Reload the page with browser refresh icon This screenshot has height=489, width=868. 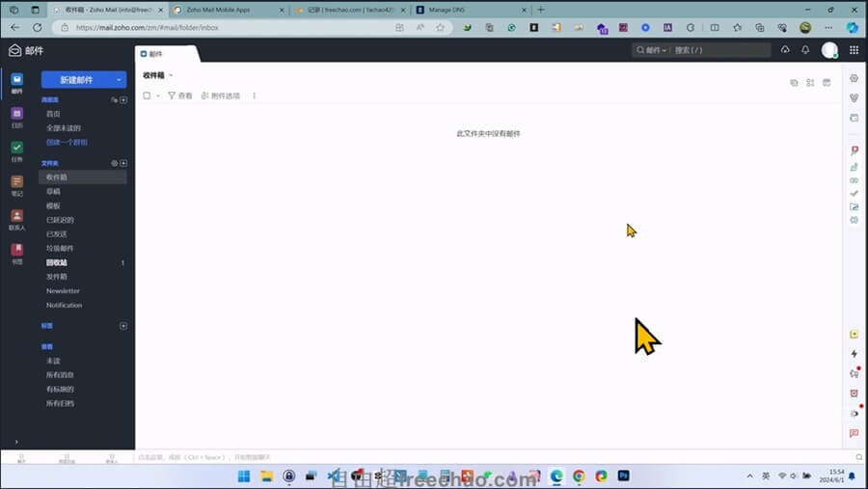click(37, 28)
